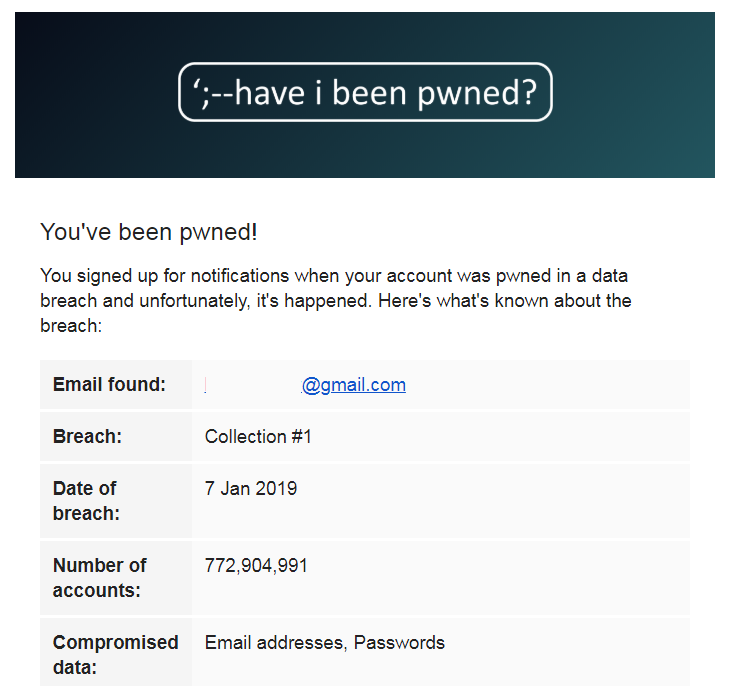Select the 'Email found:' row label
The height and width of the screenshot is (686, 733).
109,385
